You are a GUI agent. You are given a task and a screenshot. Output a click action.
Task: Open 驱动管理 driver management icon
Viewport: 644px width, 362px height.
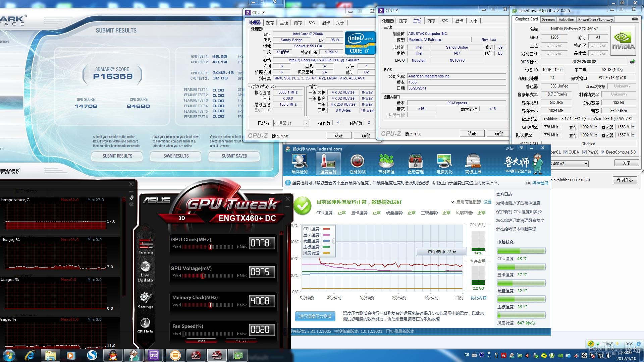(x=415, y=164)
